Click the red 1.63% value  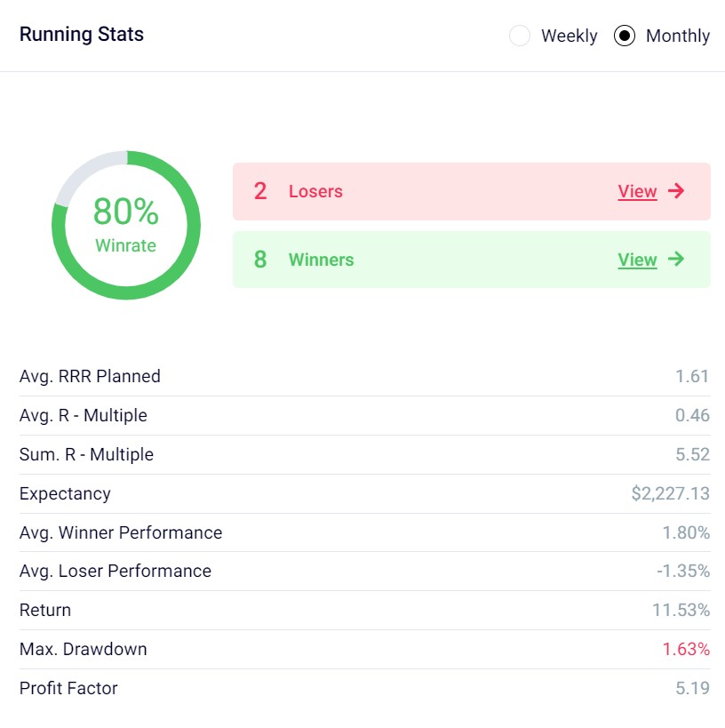[x=686, y=649]
